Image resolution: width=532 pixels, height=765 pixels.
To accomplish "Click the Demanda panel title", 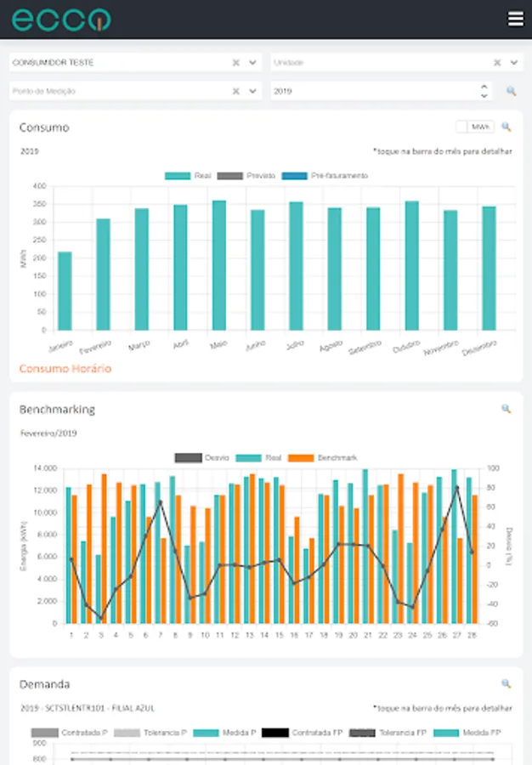I will 44,684.
